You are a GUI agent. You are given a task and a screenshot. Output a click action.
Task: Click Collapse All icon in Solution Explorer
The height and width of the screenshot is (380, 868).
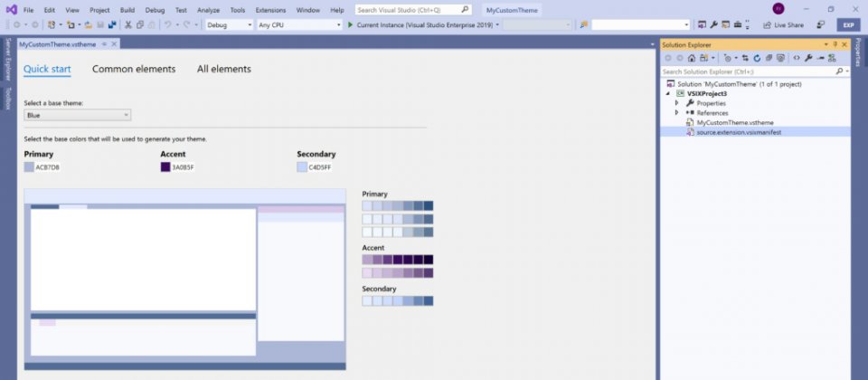(769, 58)
